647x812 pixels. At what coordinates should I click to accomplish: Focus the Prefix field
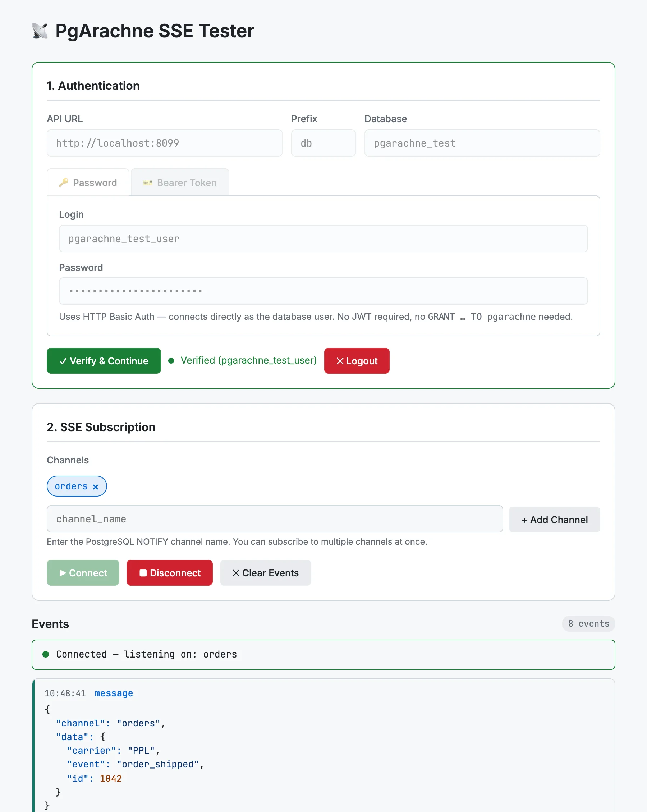(323, 143)
